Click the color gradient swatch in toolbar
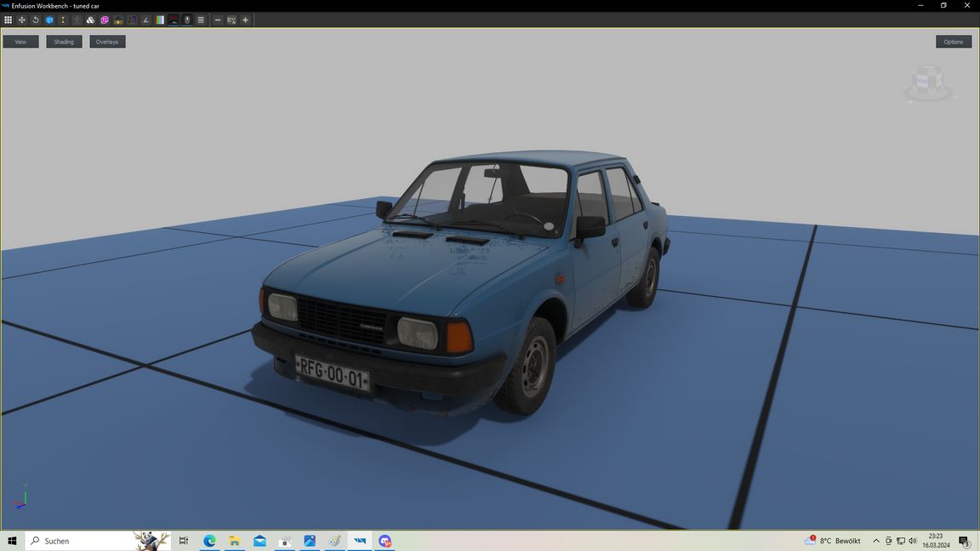980x551 pixels. (160, 20)
